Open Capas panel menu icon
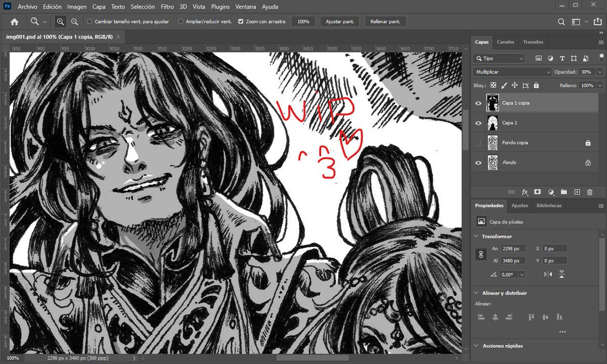 click(x=601, y=42)
